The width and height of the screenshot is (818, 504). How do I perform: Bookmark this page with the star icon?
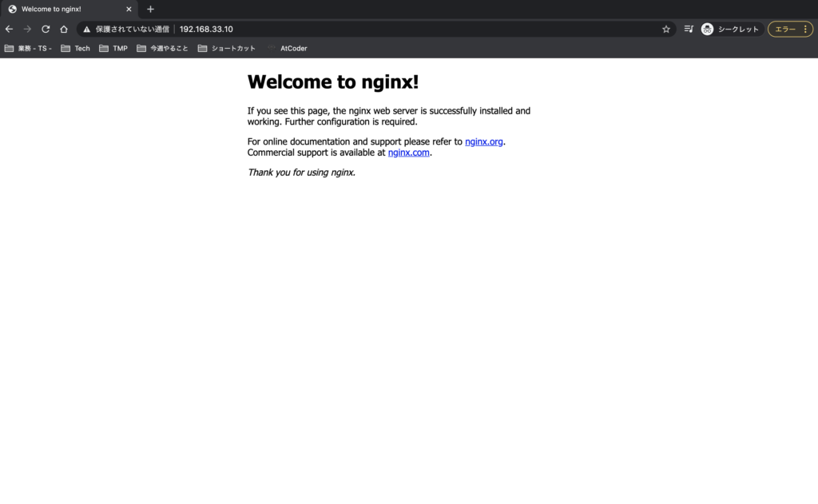click(666, 30)
